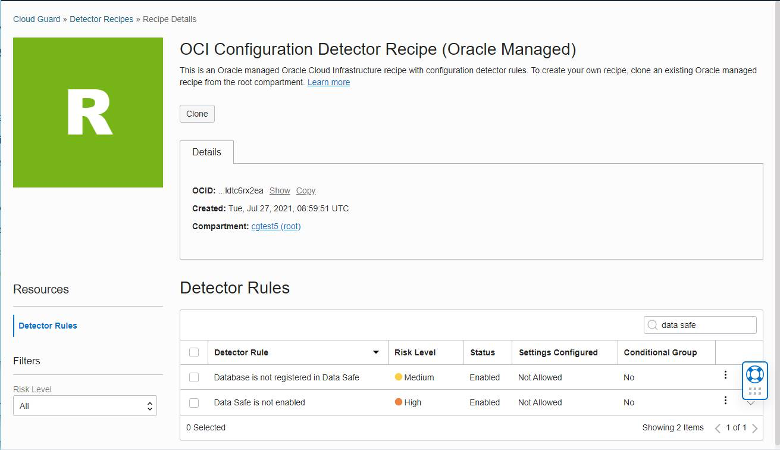This screenshot has width=780, height=450.
Task: Check the Data Safe is not enabled row
Action: coord(194,402)
